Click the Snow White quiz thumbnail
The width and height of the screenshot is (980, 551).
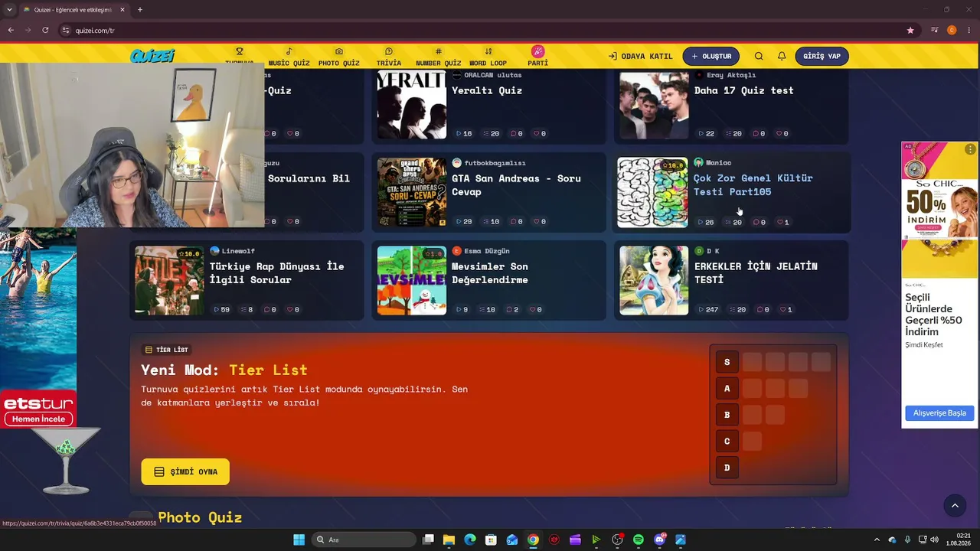pos(654,280)
